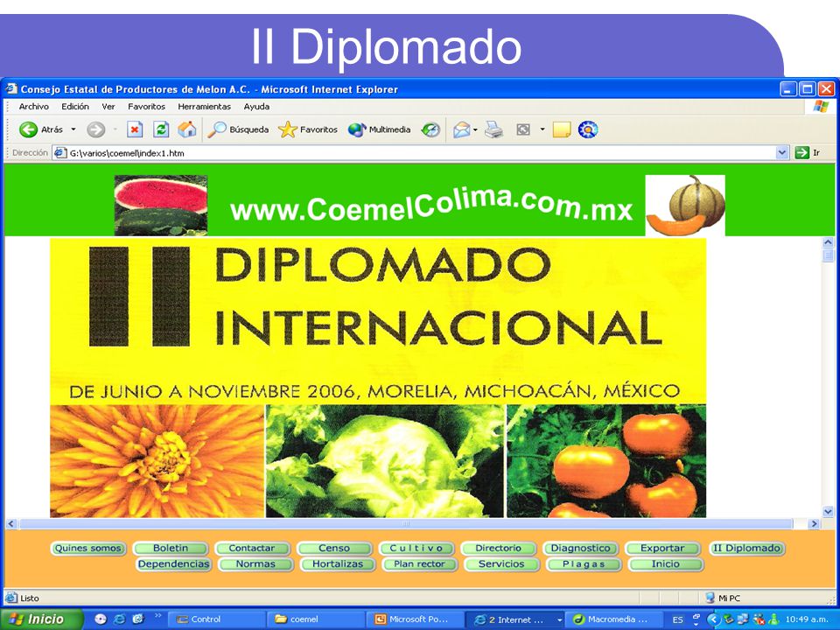The width and height of the screenshot is (840, 630).
Task: Refresh the page with the green arrows icon
Action: pyautogui.click(x=161, y=129)
